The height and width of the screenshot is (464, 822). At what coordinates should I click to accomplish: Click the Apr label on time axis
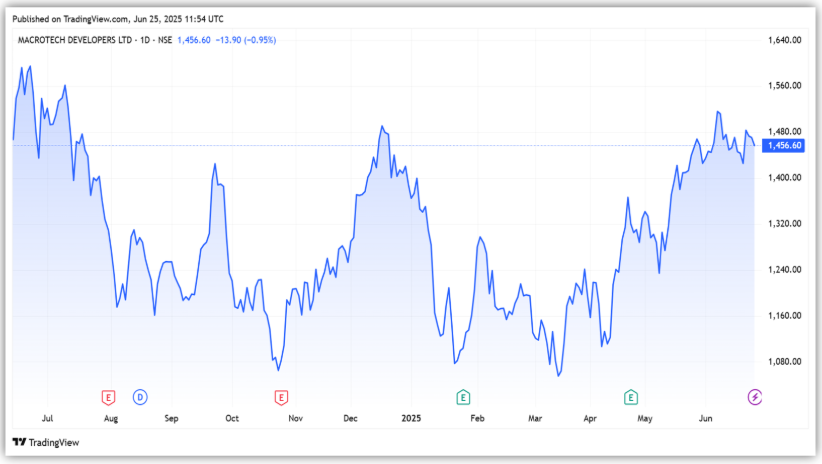[590, 420]
